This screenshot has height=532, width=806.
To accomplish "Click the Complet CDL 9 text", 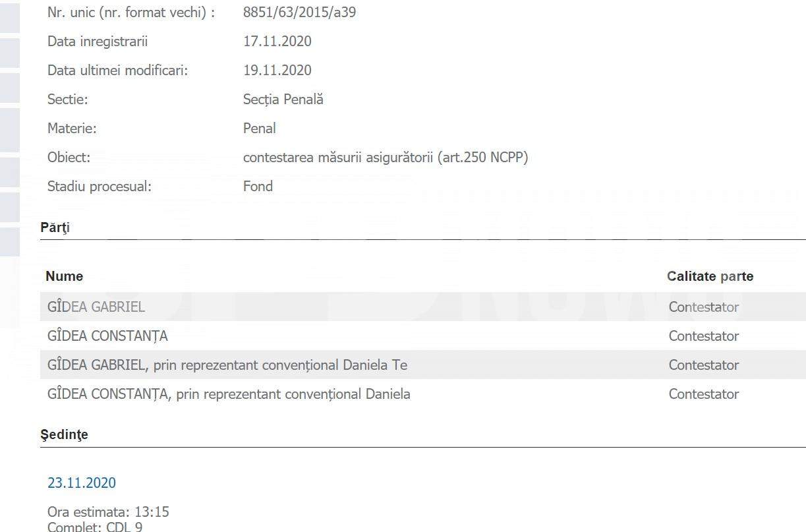I will pyautogui.click(x=95, y=527).
